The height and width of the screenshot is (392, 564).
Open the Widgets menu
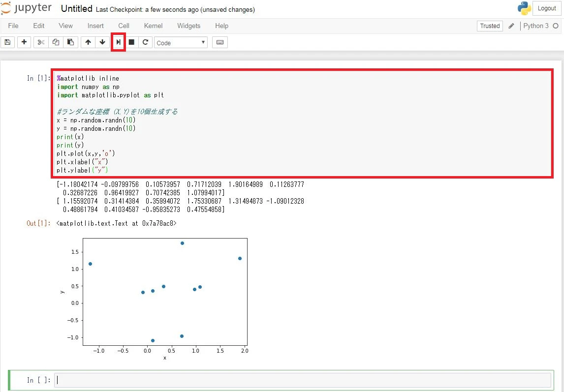[x=189, y=26]
